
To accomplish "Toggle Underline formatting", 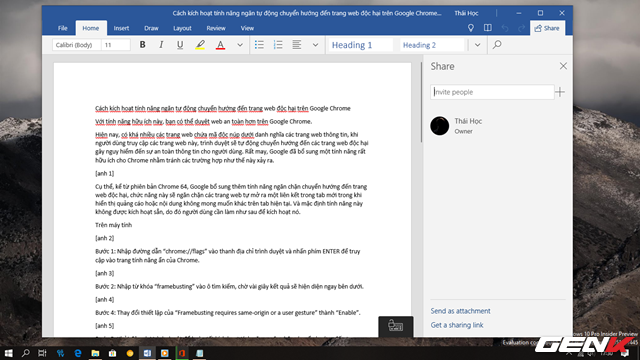I will (180, 45).
